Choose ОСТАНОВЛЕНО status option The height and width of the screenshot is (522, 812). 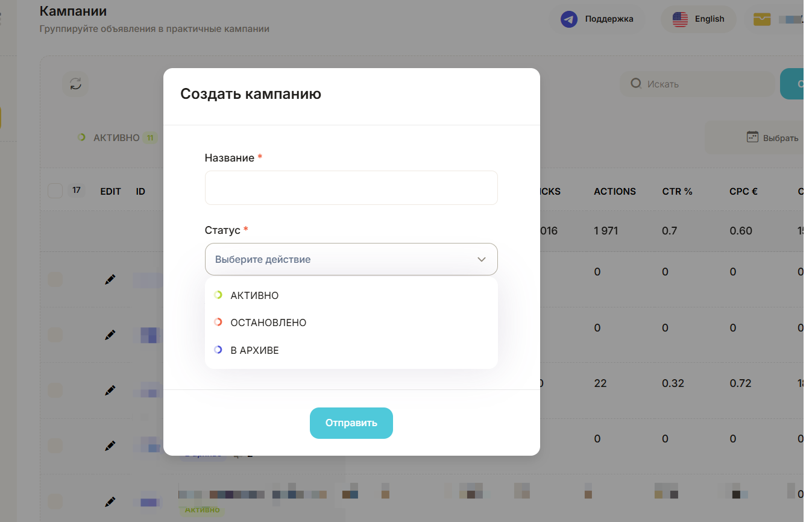coord(268,322)
